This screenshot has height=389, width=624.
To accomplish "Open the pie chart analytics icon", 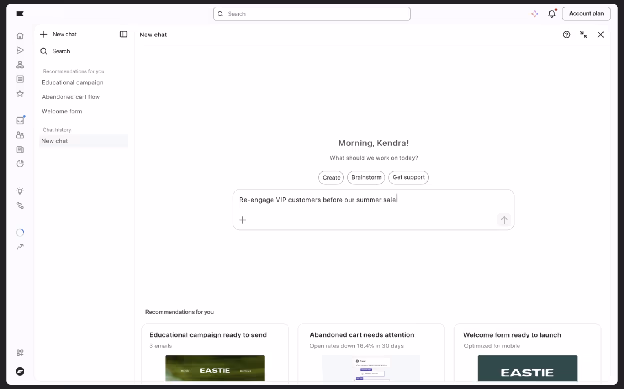I will click(20, 164).
